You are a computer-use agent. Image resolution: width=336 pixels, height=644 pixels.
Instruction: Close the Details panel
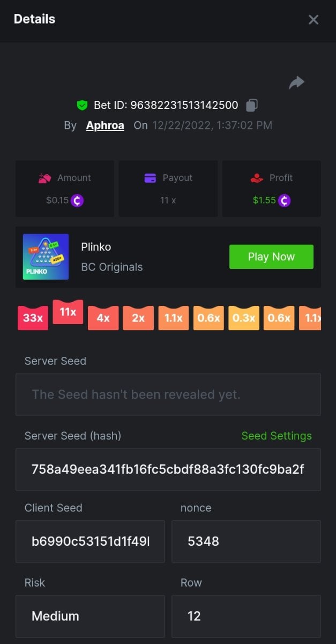tap(313, 20)
